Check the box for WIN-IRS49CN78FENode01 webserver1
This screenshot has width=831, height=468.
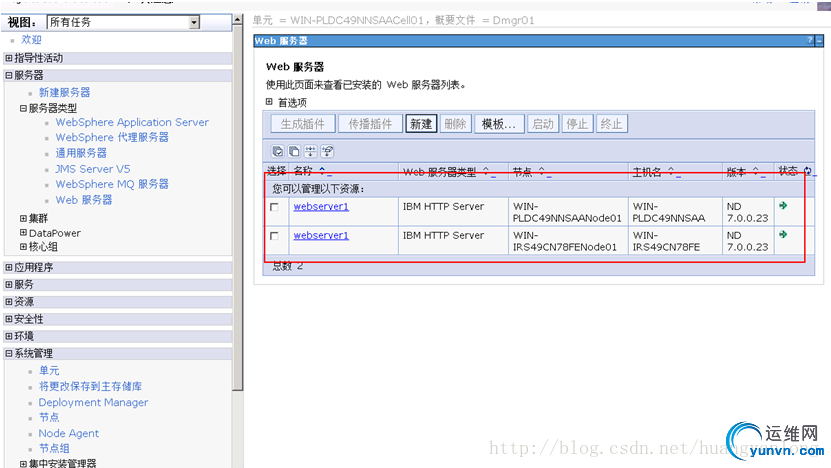[274, 236]
